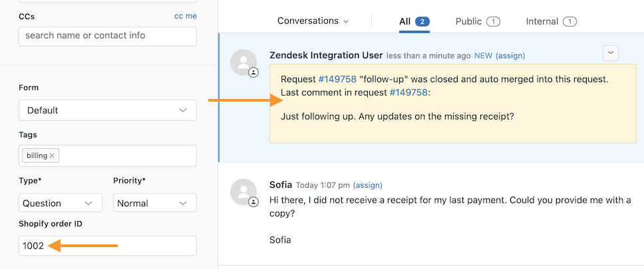Click the Shopify order ID field

click(108, 246)
